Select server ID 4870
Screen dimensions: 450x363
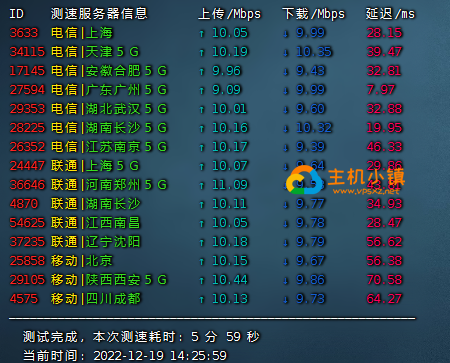24,204
